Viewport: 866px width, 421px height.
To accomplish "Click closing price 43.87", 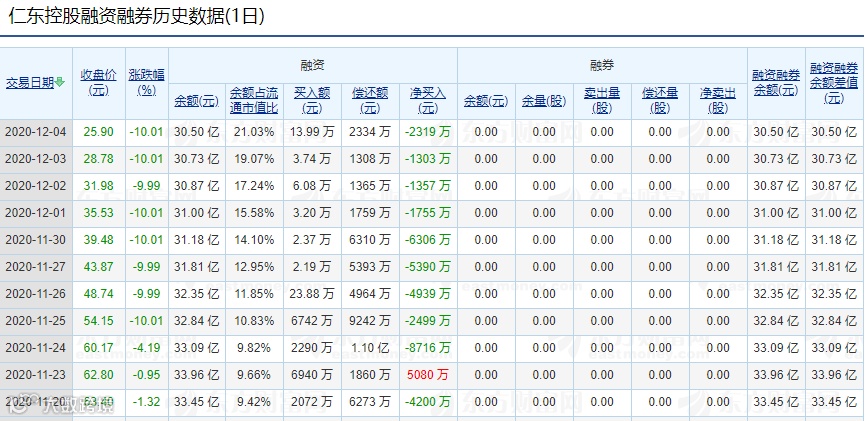I will (99, 267).
